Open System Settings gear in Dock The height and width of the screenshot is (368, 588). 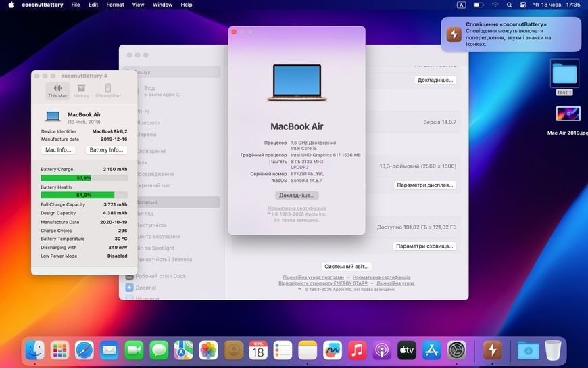[456, 350]
